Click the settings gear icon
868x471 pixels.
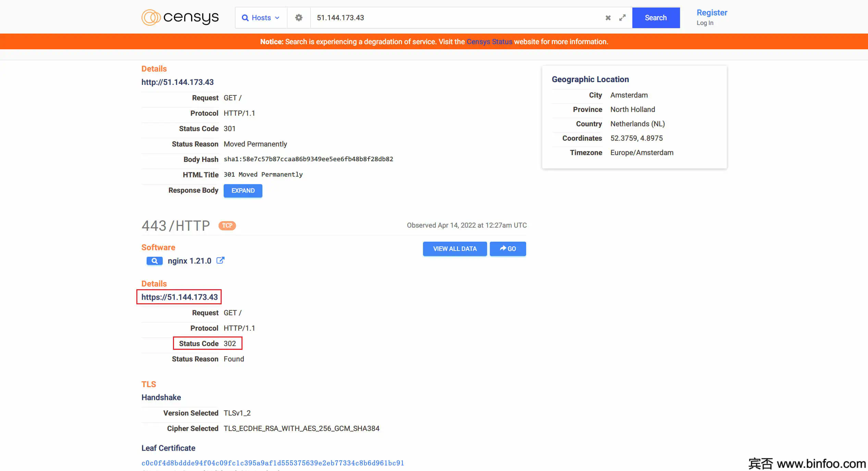tap(299, 17)
